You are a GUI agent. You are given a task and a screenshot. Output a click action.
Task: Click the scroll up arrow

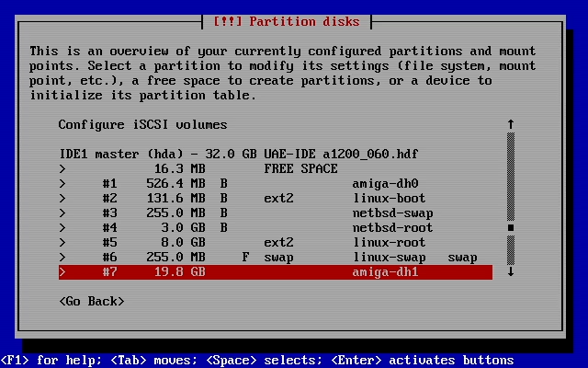click(511, 124)
